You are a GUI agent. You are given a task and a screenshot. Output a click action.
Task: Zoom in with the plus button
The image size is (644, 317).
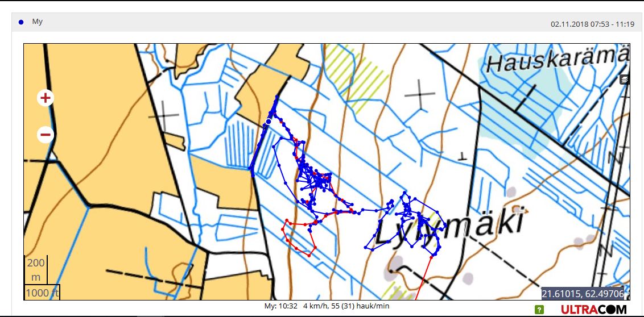point(46,98)
